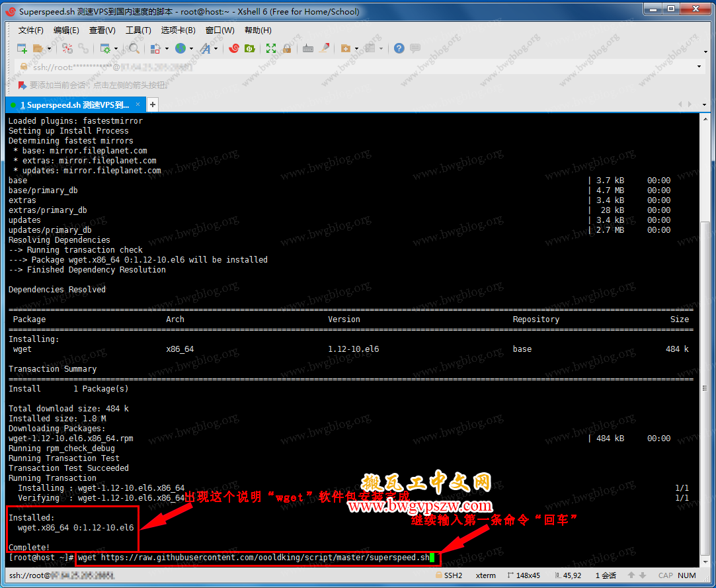Expand the font 'A' dropdown arrow
The height and width of the screenshot is (588, 716).
pos(216,48)
